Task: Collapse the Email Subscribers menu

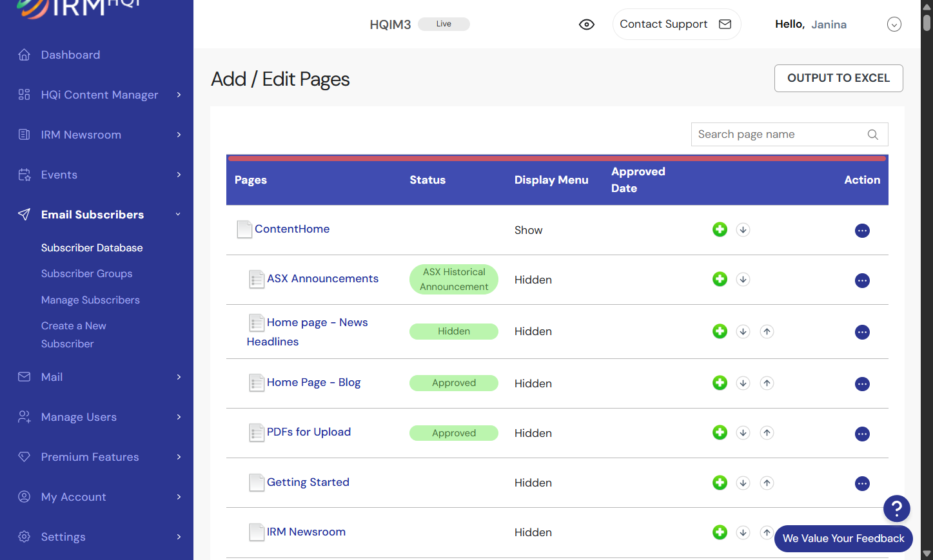Action: pos(179,215)
